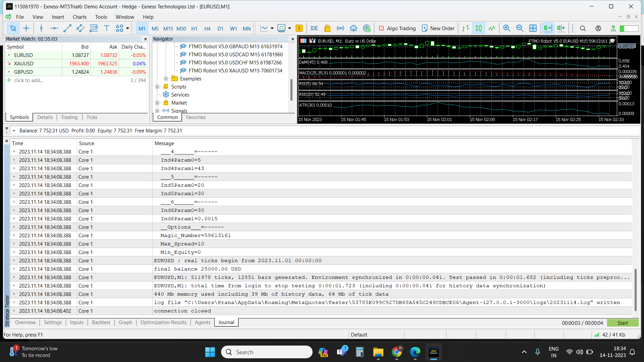Screen dimensions: 644x362
Task: Open the toolbar search magnifier
Action: point(583,28)
